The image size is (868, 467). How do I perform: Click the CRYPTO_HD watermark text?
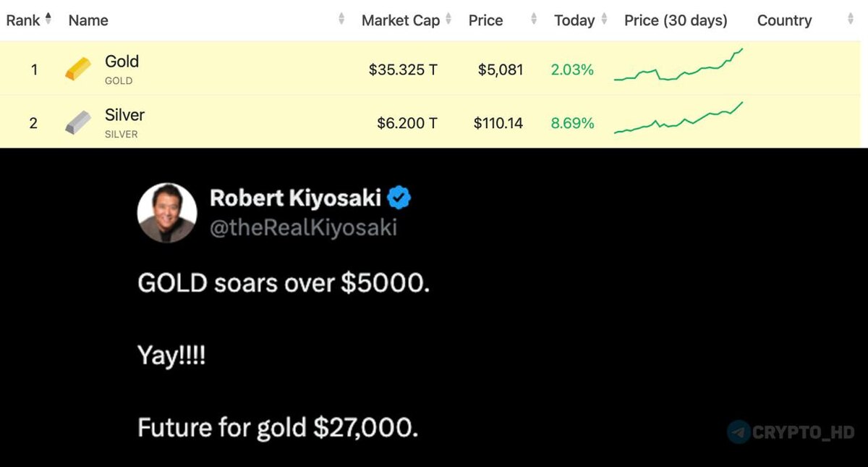click(x=803, y=433)
